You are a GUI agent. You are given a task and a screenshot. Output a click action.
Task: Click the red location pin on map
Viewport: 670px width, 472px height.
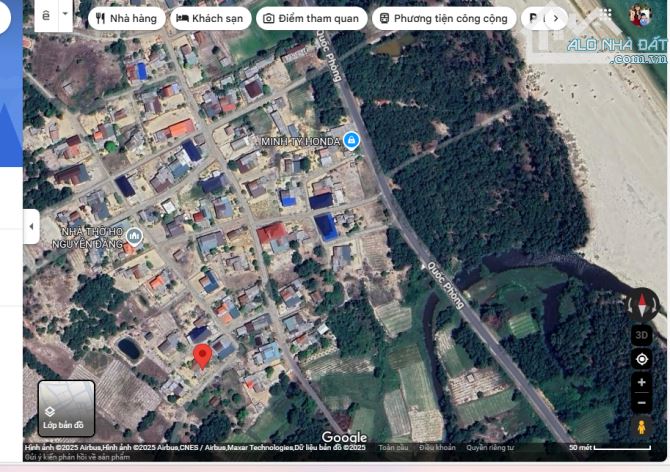202,355
